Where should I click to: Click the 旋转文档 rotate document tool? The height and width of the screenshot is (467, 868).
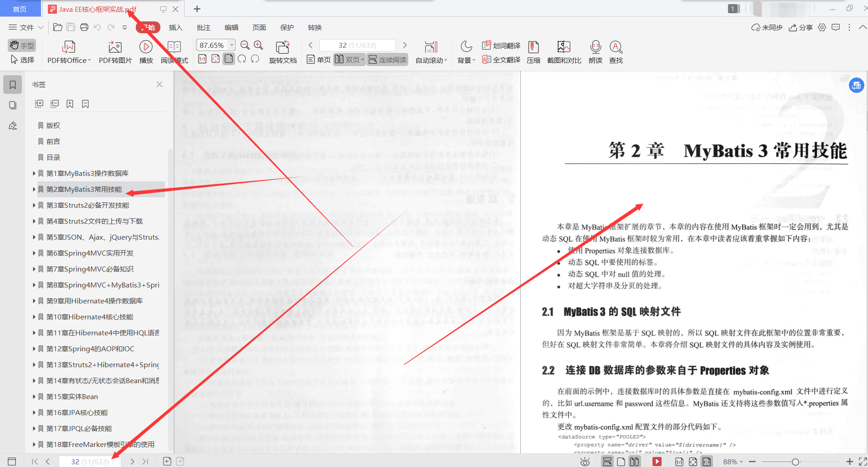[283, 52]
